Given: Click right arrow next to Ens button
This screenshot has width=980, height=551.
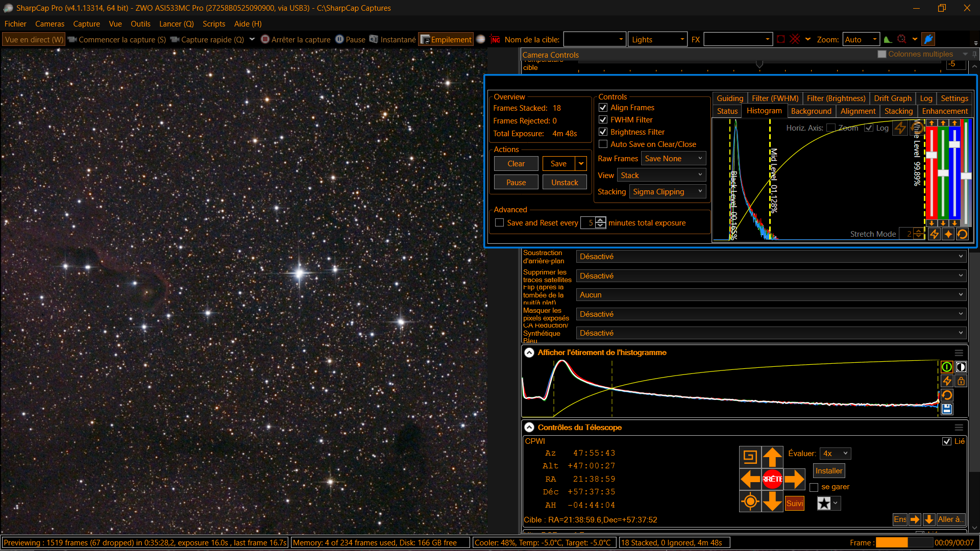Looking at the screenshot, I should pyautogui.click(x=915, y=519).
